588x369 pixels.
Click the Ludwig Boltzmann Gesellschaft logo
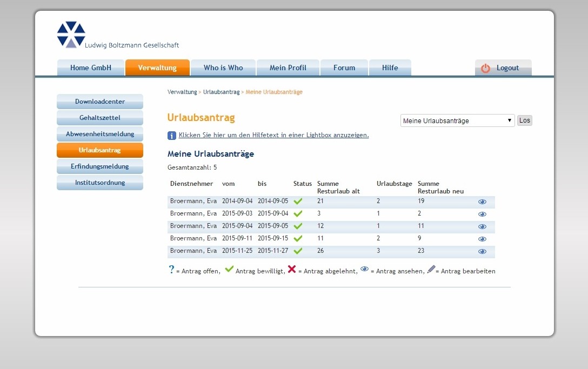coord(71,35)
